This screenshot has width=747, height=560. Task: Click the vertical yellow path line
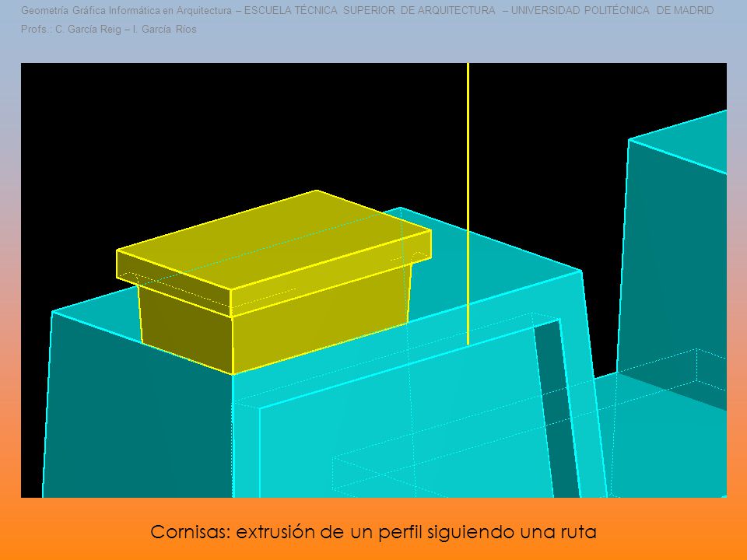pos(468,204)
